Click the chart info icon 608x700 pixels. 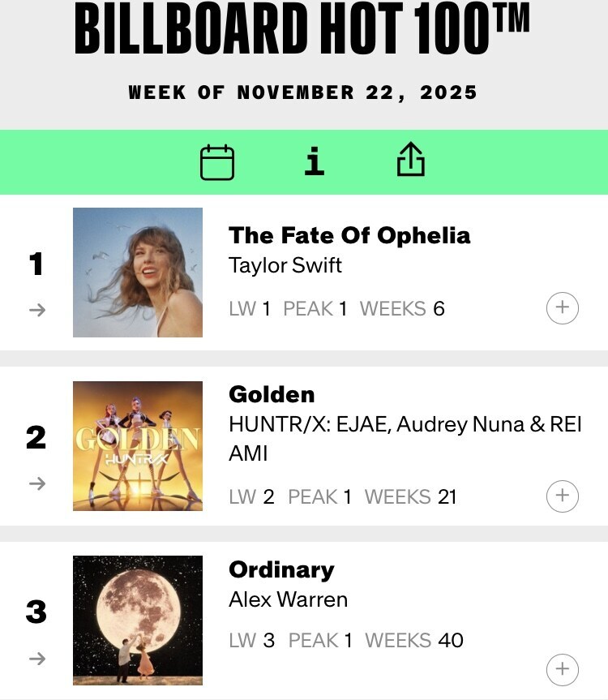tap(314, 161)
